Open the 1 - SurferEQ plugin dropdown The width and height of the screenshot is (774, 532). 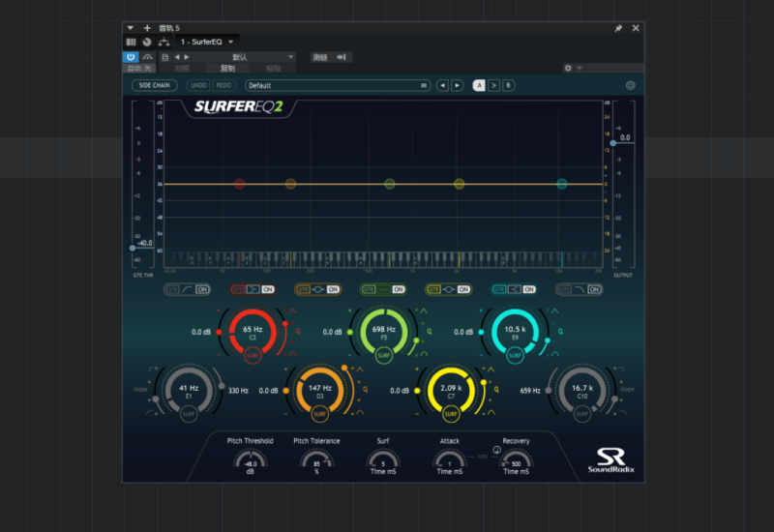click(207, 42)
